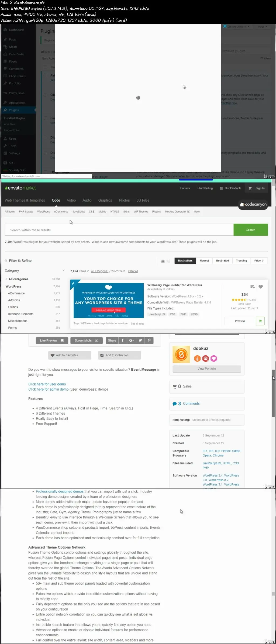Switch to the 3D Files tab
Viewport: 276px width, 644px height.
[143, 200]
